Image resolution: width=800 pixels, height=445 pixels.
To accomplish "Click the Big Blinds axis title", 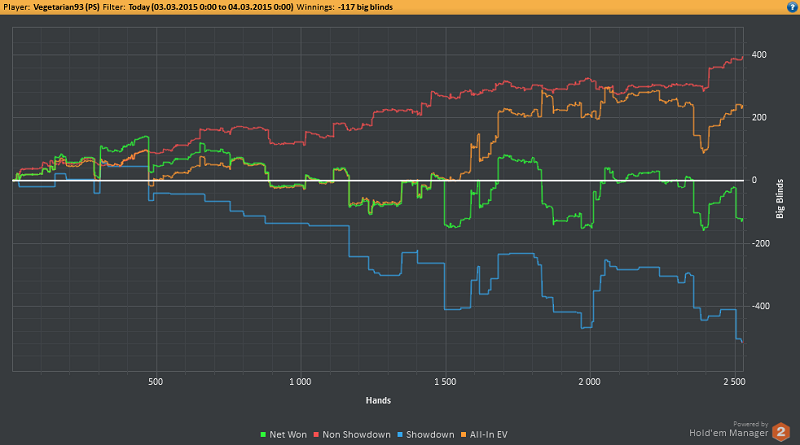I will click(x=780, y=199).
